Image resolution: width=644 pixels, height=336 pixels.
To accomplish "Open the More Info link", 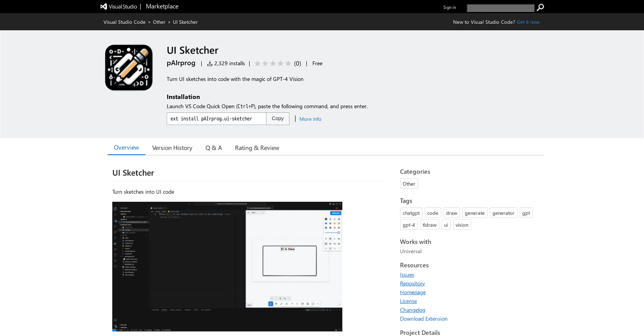I will [x=310, y=119].
